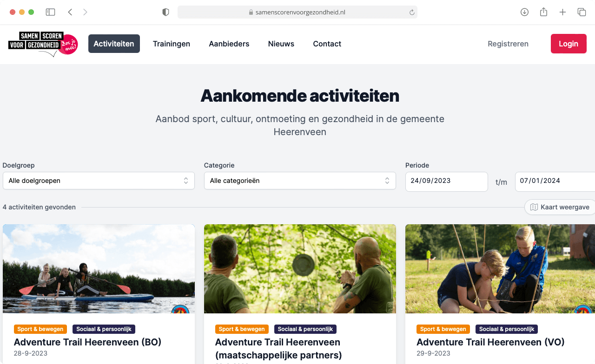Open the Aanbieders menu item
The width and height of the screenshot is (595, 364).
pos(229,44)
